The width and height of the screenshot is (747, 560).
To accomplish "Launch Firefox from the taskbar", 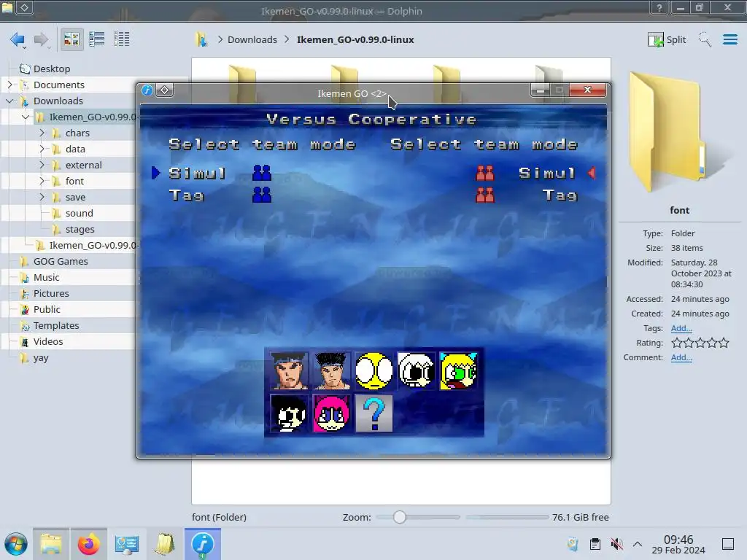I will pos(88,544).
